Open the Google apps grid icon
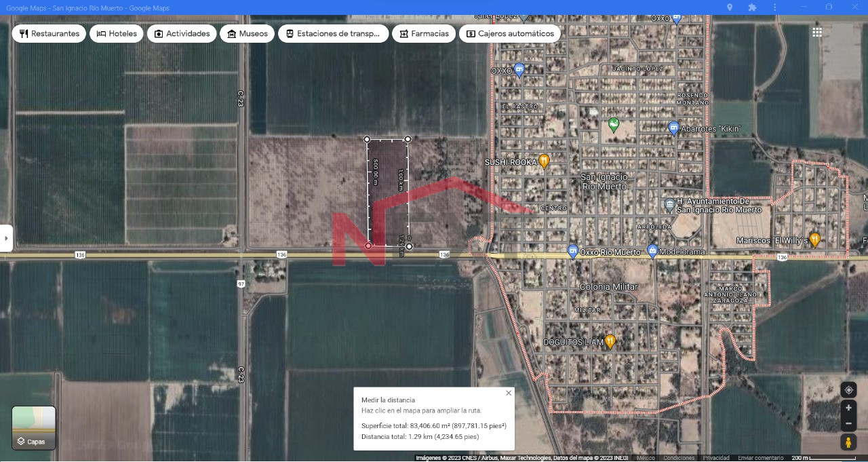 pyautogui.click(x=817, y=32)
